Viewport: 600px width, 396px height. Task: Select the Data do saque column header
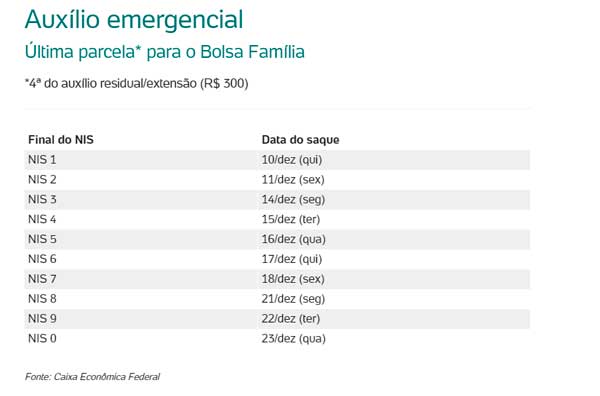click(x=300, y=140)
